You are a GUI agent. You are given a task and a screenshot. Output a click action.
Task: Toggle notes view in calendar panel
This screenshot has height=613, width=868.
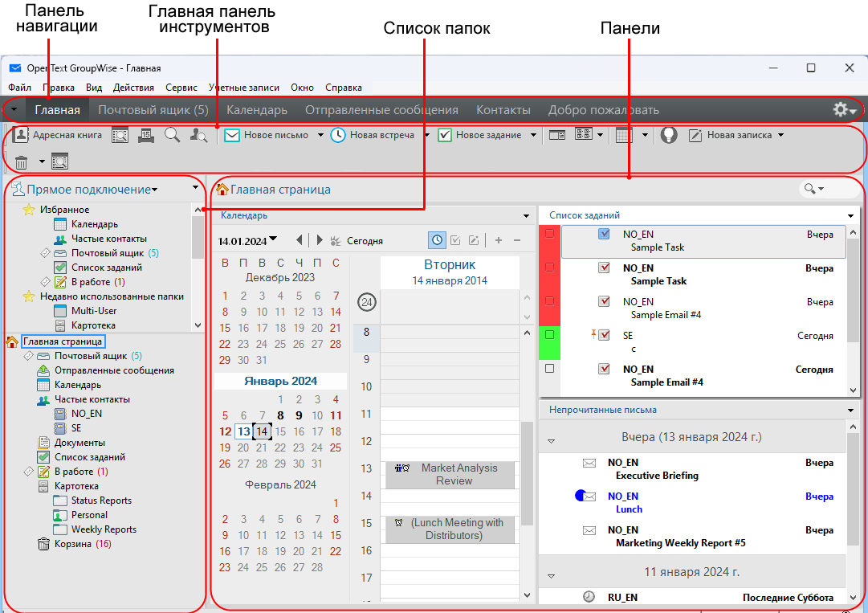(x=474, y=240)
